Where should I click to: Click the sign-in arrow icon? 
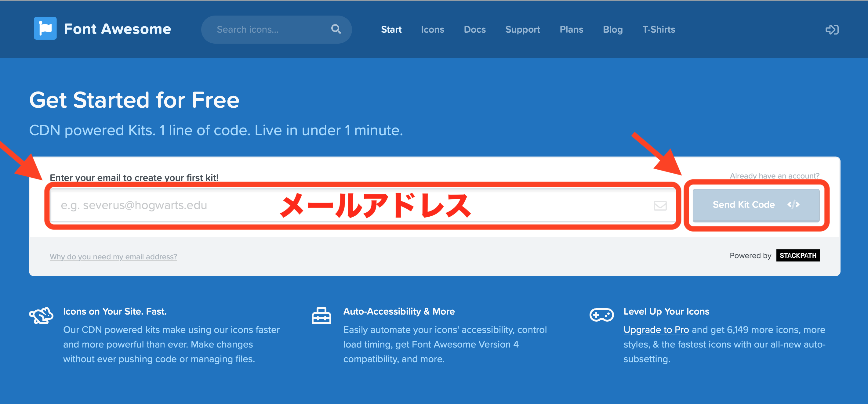[832, 30]
